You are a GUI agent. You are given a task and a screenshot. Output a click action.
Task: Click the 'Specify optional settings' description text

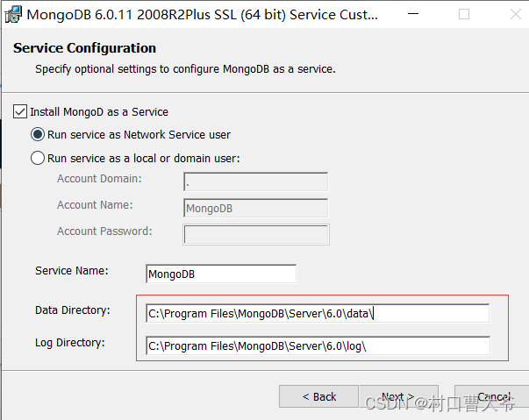click(185, 69)
